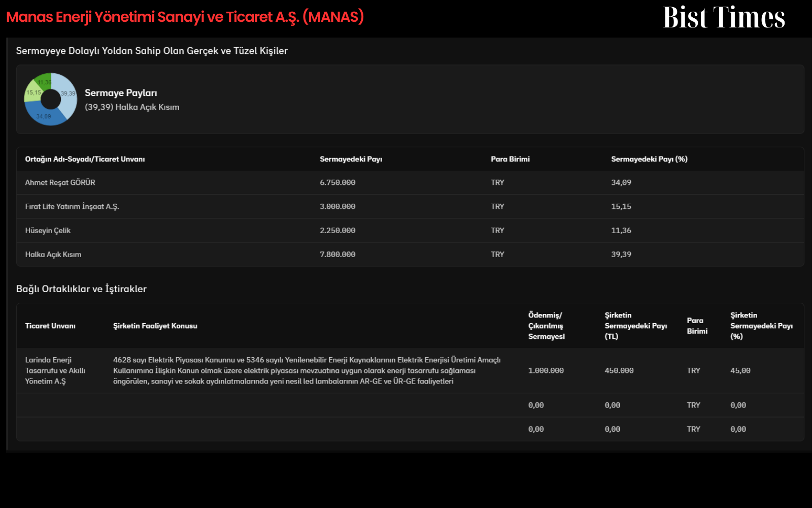Click the Ticaret Unvanı column header
The height and width of the screenshot is (508, 812).
click(50, 326)
